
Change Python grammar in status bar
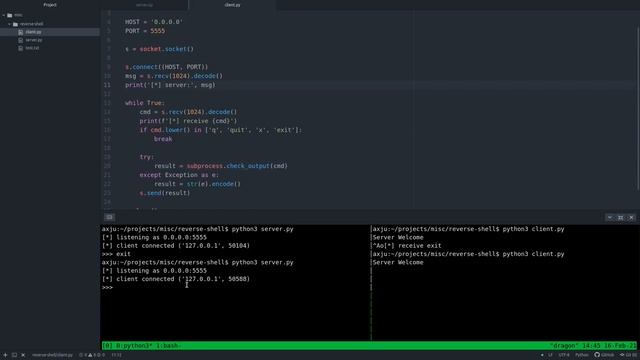coord(582,355)
